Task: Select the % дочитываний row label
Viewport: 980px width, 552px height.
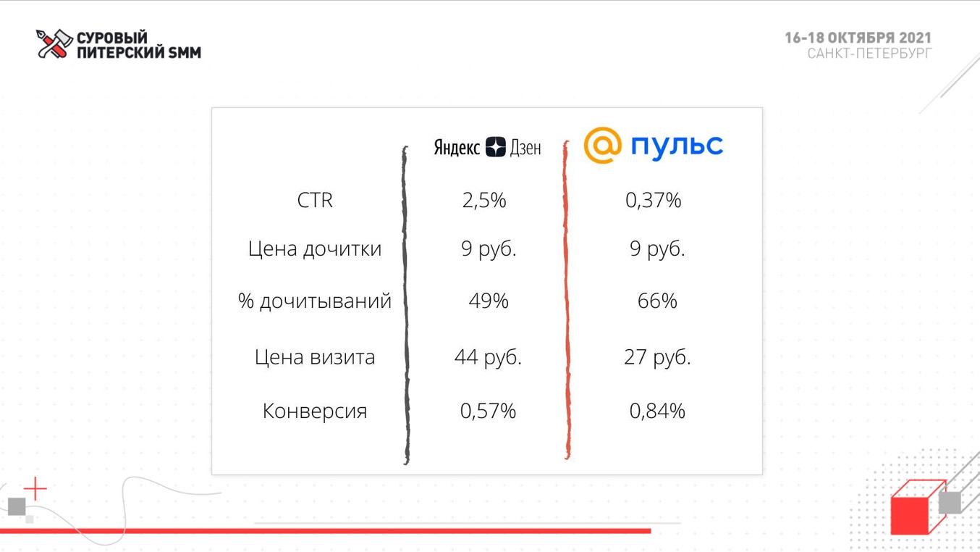Action: (x=315, y=301)
